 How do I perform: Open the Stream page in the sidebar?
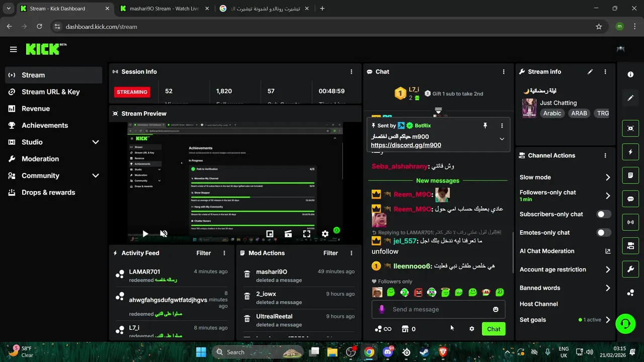53,75
